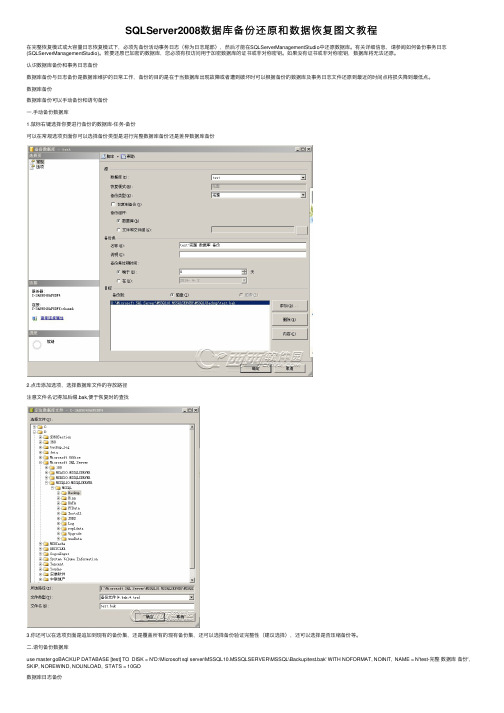504x713 pixels.
Task: Expand the System Volume Information tree node
Action: pyautogui.click(x=40, y=559)
